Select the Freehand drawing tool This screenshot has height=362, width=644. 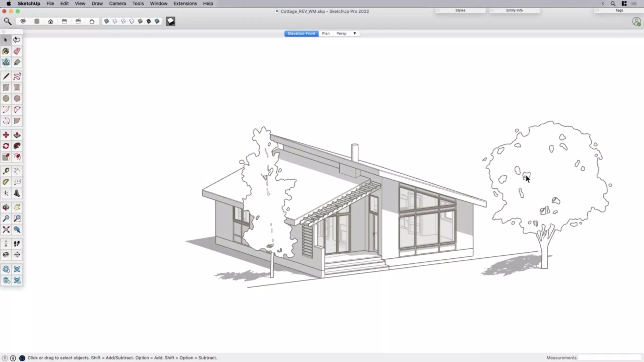pyautogui.click(x=17, y=76)
